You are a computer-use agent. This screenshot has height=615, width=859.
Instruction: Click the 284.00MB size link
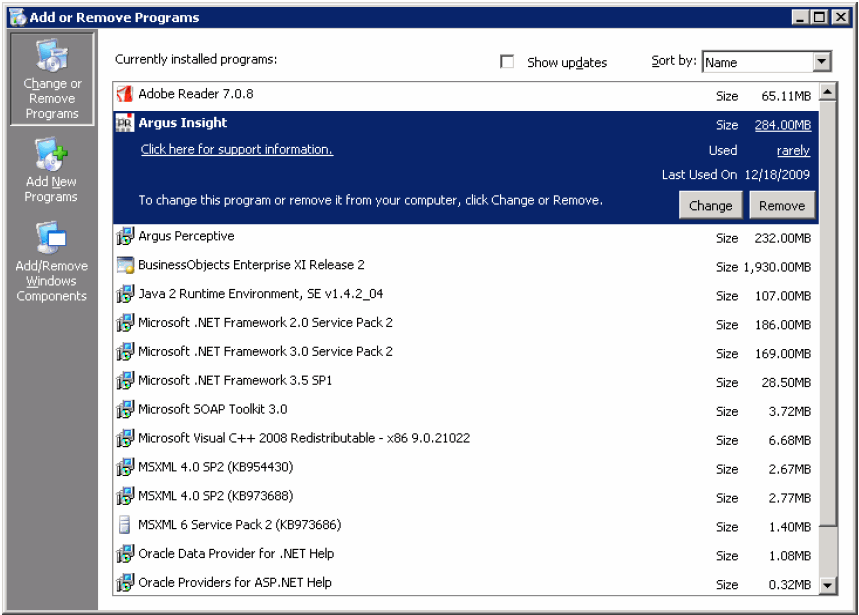pos(783,125)
